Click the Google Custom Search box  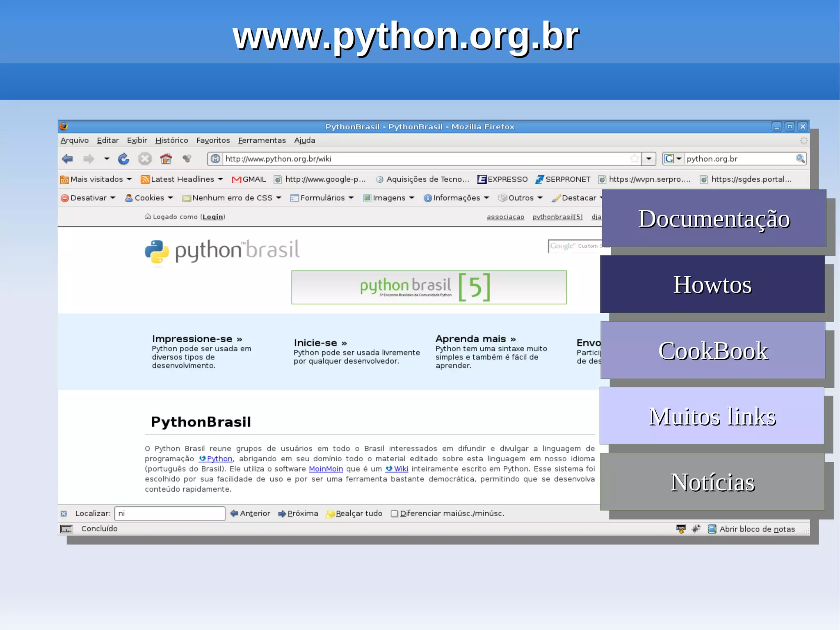pos(575,246)
